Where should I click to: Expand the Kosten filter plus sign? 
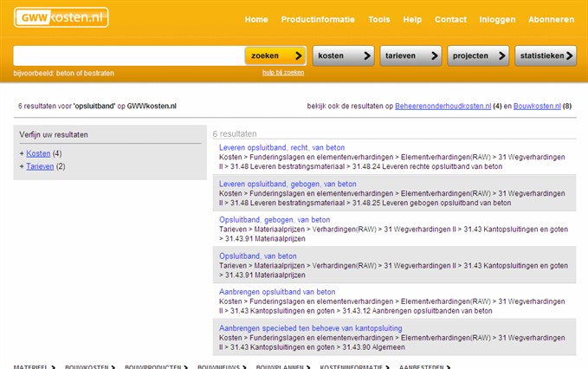point(22,153)
